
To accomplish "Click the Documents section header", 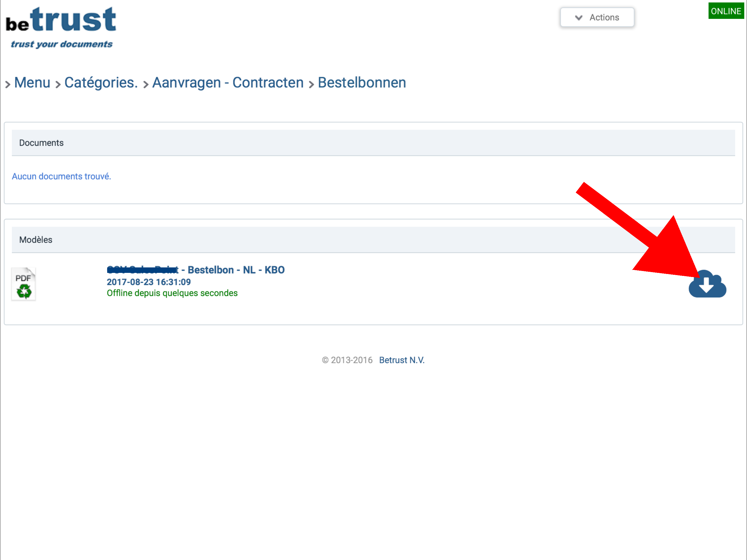I will coord(41,143).
